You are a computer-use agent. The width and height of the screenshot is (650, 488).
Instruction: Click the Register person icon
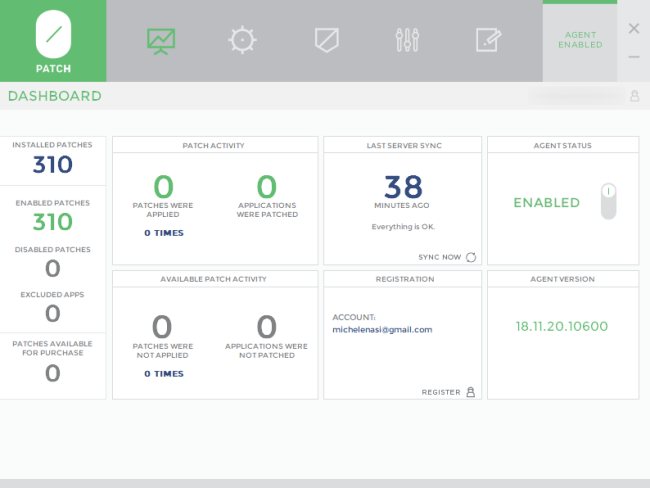click(471, 392)
